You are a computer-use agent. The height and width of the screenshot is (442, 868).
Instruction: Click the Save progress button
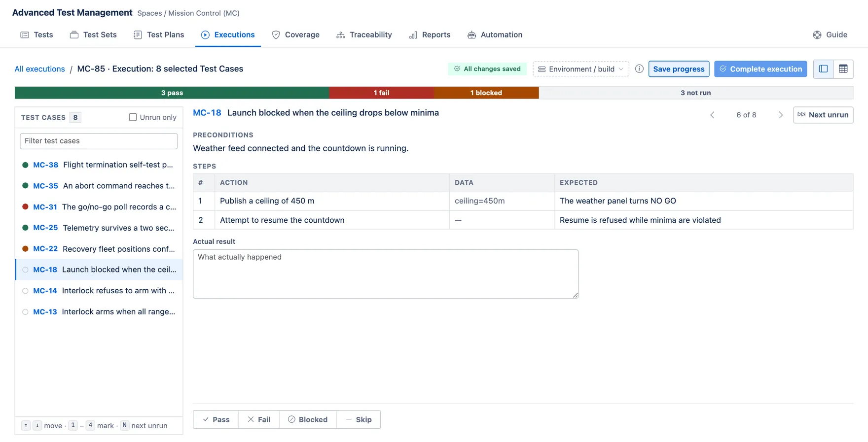tap(679, 69)
